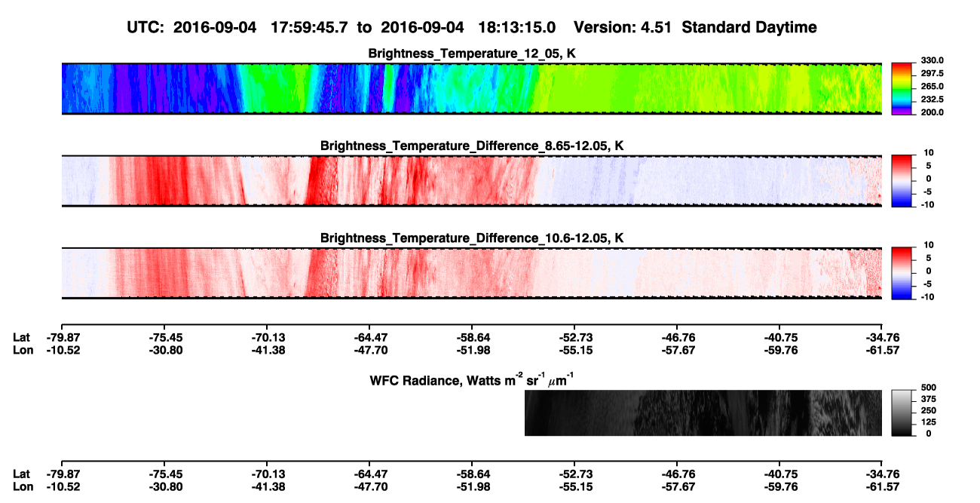
Task: Click longitude '-10.52' on the bottom axis
Action: (x=62, y=487)
